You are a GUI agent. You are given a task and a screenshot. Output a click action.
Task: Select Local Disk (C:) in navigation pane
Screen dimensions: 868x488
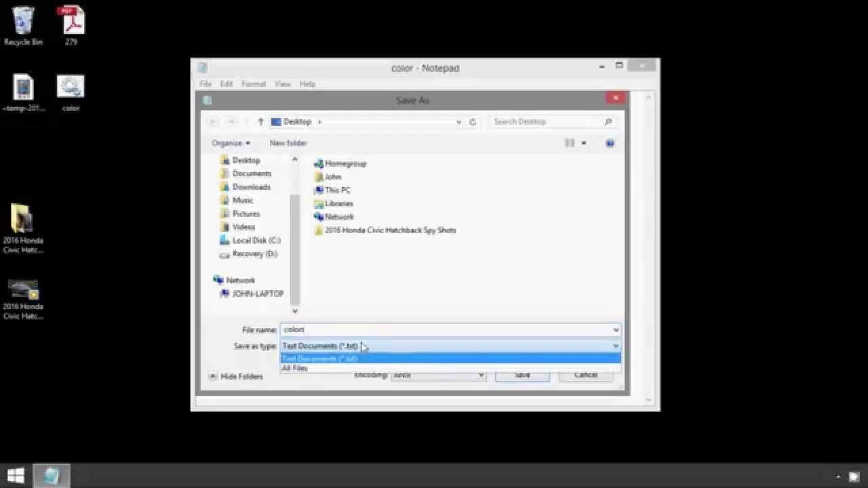coord(250,241)
